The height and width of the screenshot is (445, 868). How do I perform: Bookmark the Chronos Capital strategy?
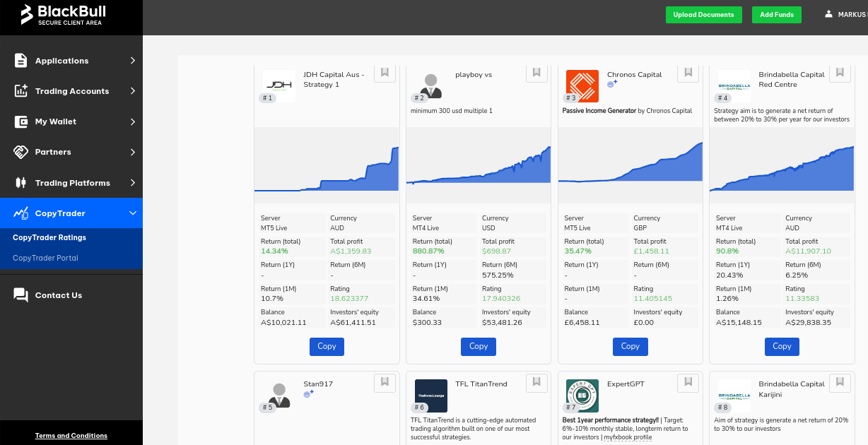[x=688, y=73]
